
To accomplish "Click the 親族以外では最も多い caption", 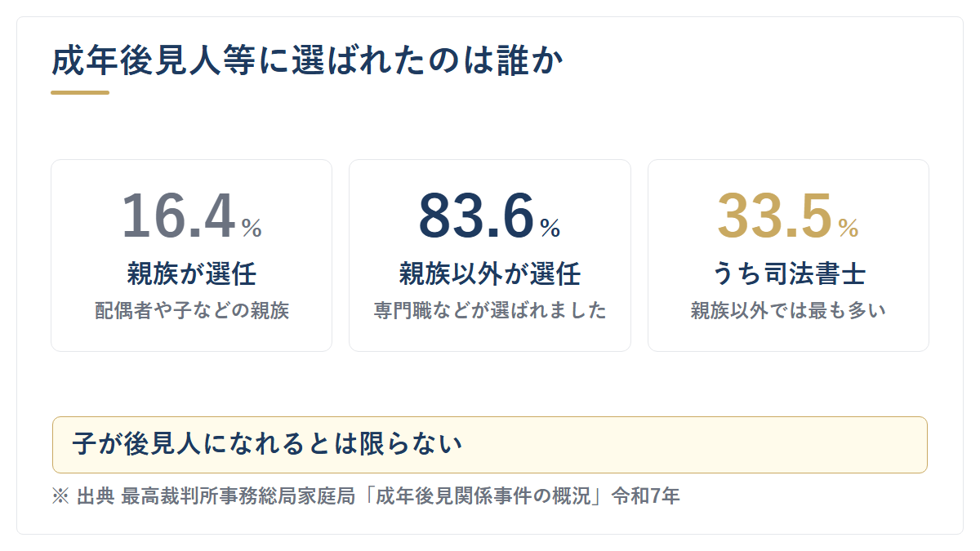I will coord(788,311).
